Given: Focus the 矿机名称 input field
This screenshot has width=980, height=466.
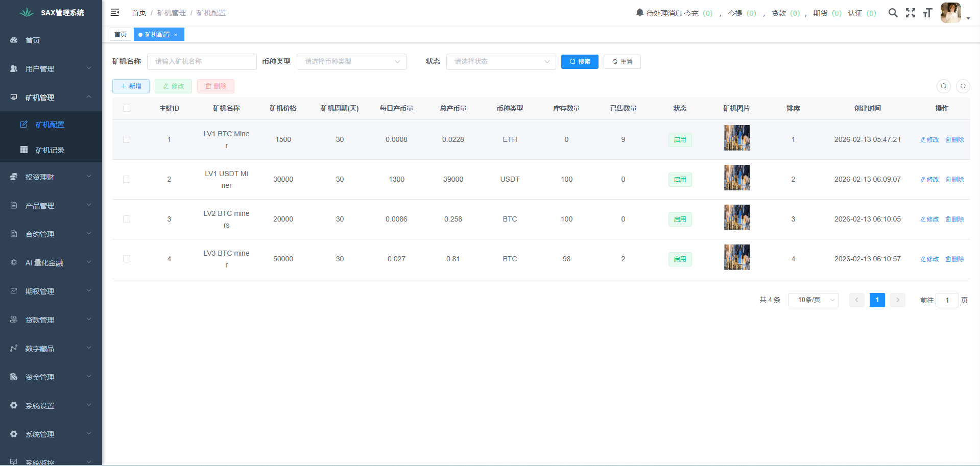Looking at the screenshot, I should click(202, 61).
